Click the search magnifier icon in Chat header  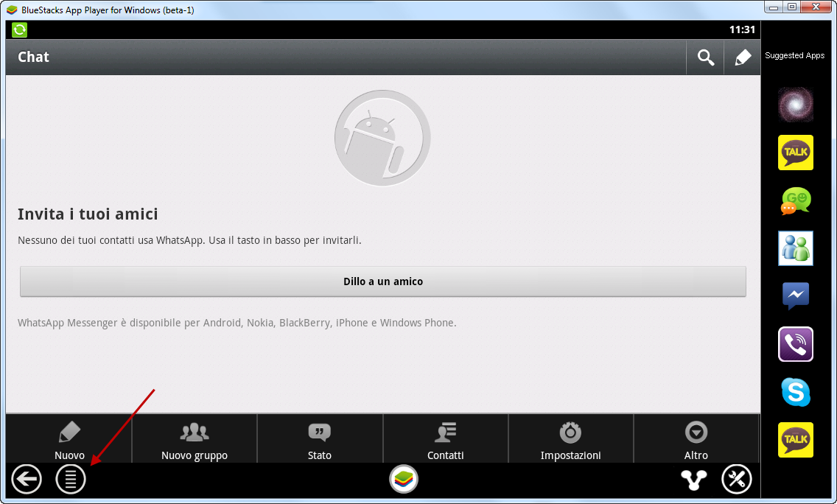706,57
